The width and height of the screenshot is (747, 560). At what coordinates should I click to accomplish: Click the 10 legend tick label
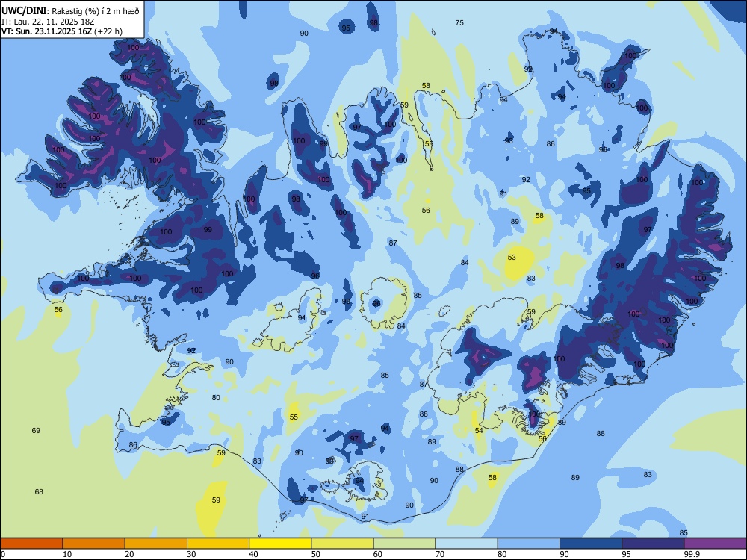[67, 554]
